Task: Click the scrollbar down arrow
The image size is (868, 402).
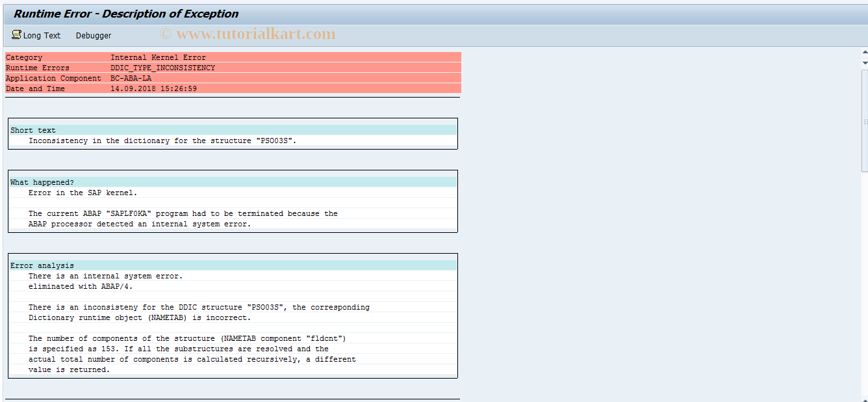Action: pyautogui.click(x=864, y=63)
